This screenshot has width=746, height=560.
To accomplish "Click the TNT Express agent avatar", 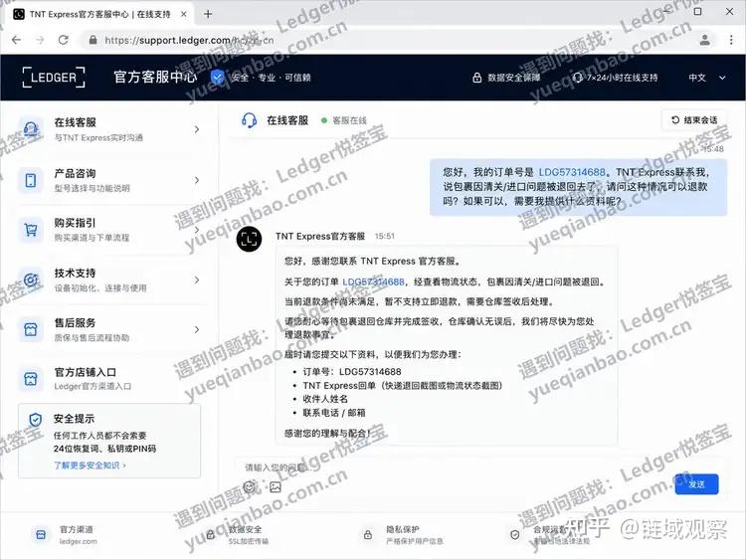I will (249, 239).
